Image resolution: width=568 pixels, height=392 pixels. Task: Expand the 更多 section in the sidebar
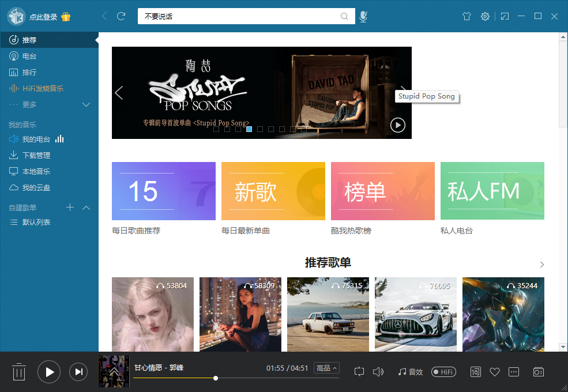pyautogui.click(x=86, y=104)
